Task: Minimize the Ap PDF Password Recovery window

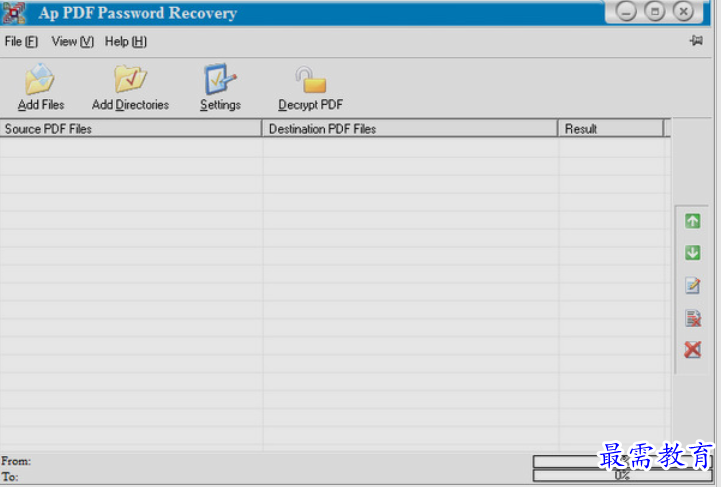Action: 626,11
